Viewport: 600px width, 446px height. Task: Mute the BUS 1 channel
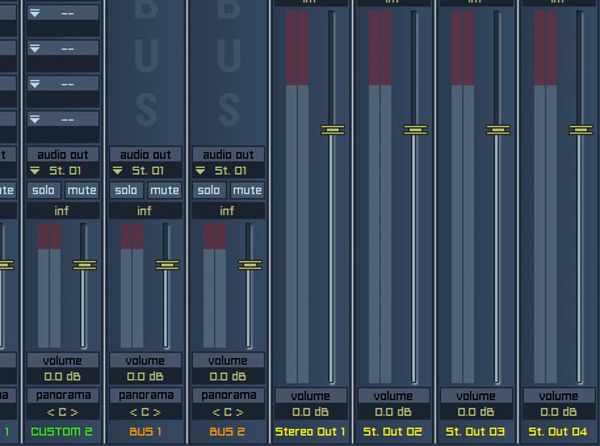pos(164,190)
